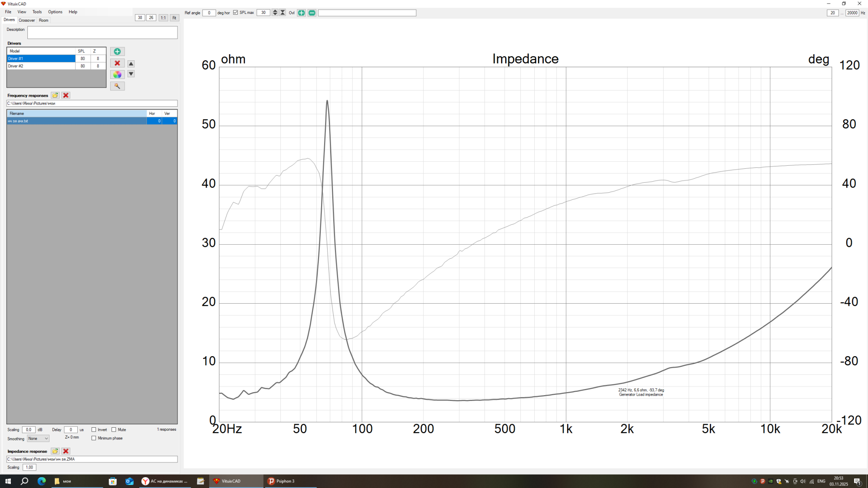
Task: Open driver color wheel picker
Action: click(x=117, y=75)
